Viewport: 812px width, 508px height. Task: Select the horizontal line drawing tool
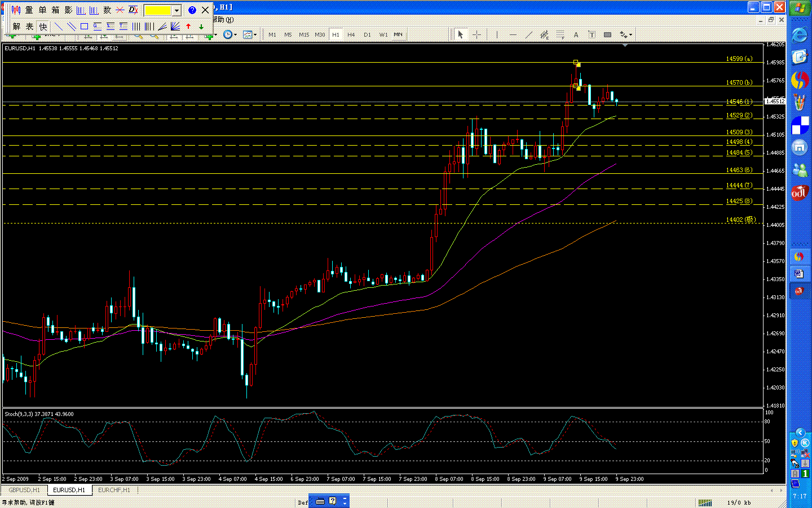pyautogui.click(x=513, y=35)
